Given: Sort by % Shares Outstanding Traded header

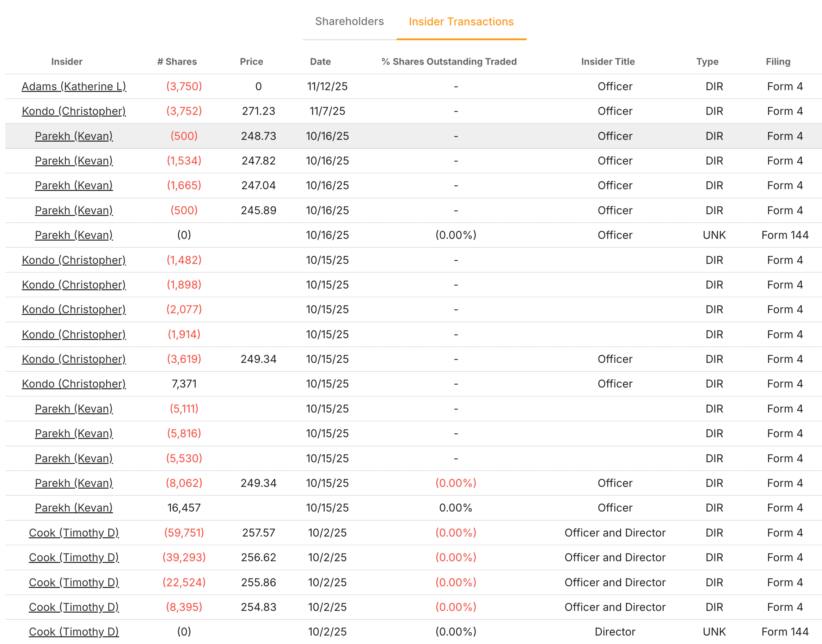Looking at the screenshot, I should coord(449,61).
